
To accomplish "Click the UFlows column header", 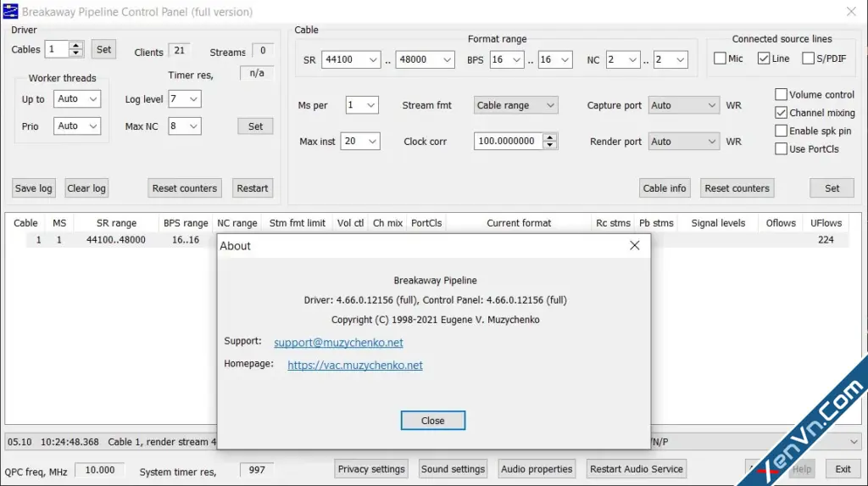I will click(x=826, y=223).
